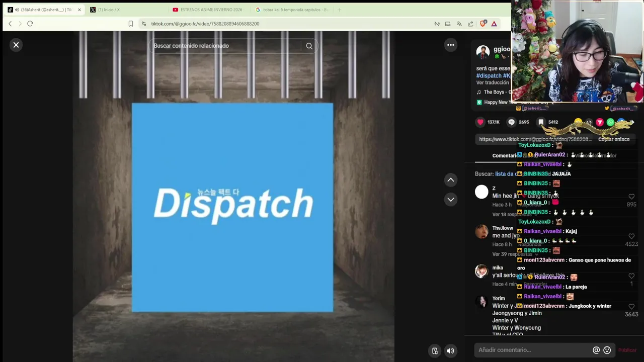
Task: Open mika's profile avatar
Action: (x=481, y=271)
